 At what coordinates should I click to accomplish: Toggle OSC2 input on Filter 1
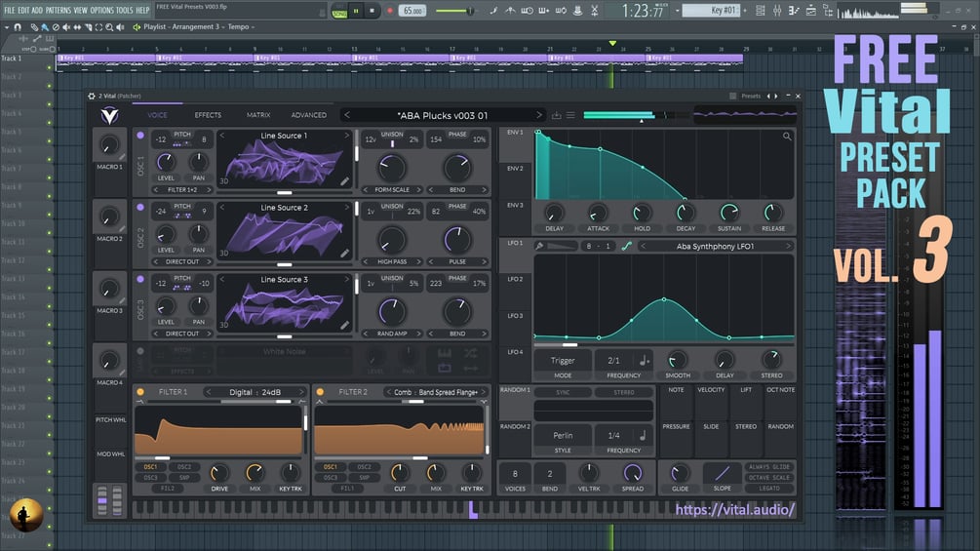(183, 467)
